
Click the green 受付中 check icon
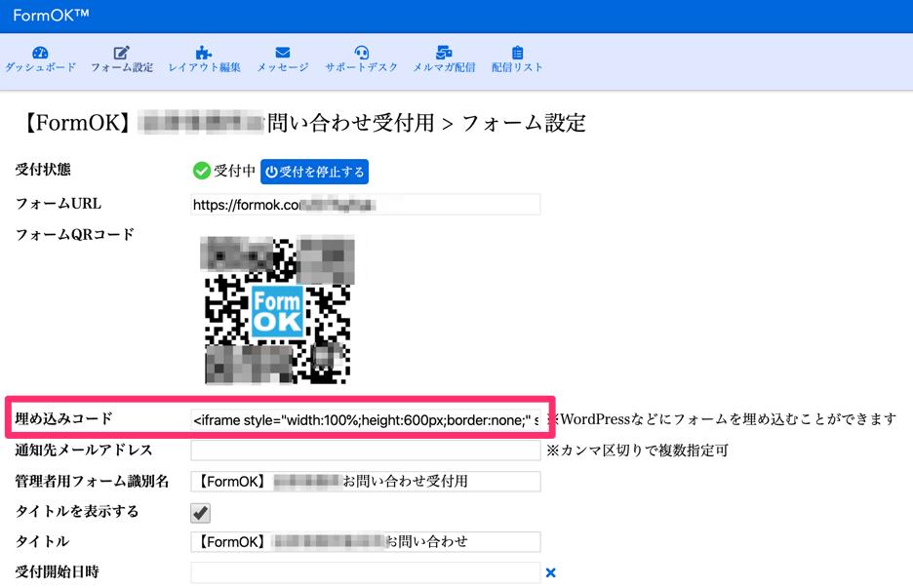pyautogui.click(x=202, y=171)
